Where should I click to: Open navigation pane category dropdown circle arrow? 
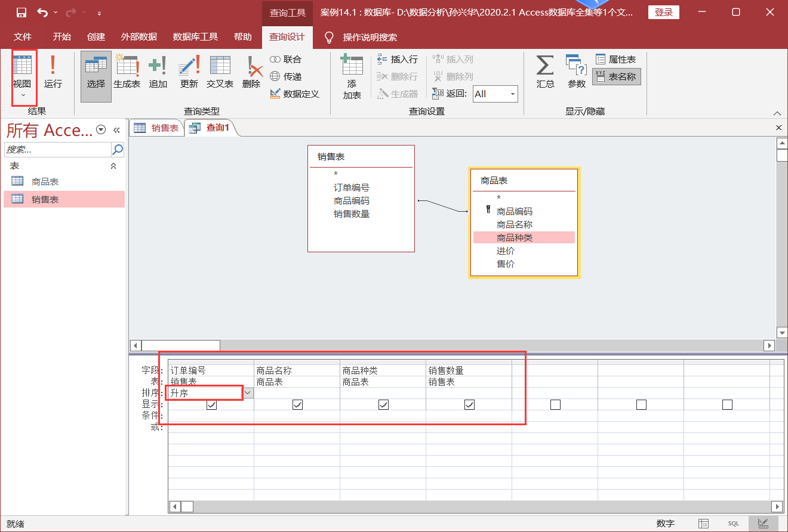click(x=101, y=130)
